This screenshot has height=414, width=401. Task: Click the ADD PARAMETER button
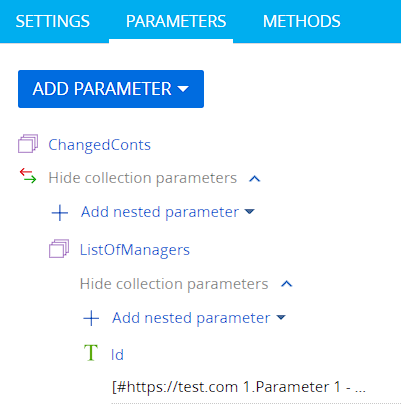111,89
